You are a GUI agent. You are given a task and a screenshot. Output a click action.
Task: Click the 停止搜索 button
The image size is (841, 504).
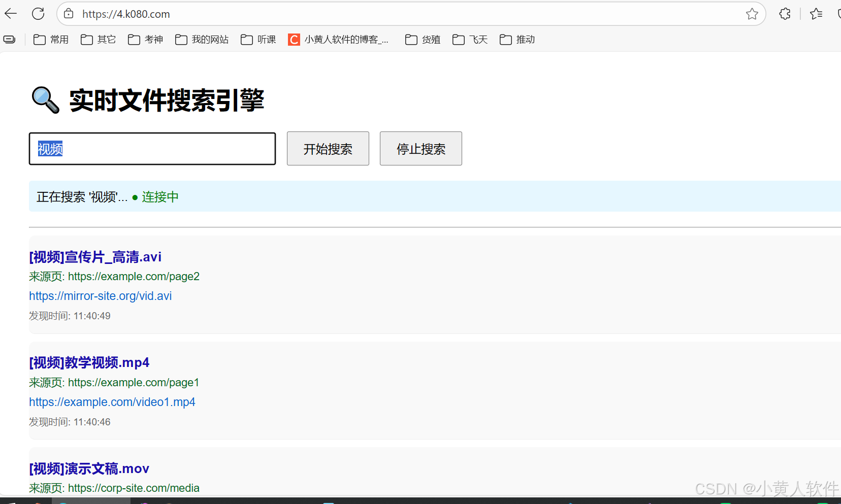click(421, 149)
